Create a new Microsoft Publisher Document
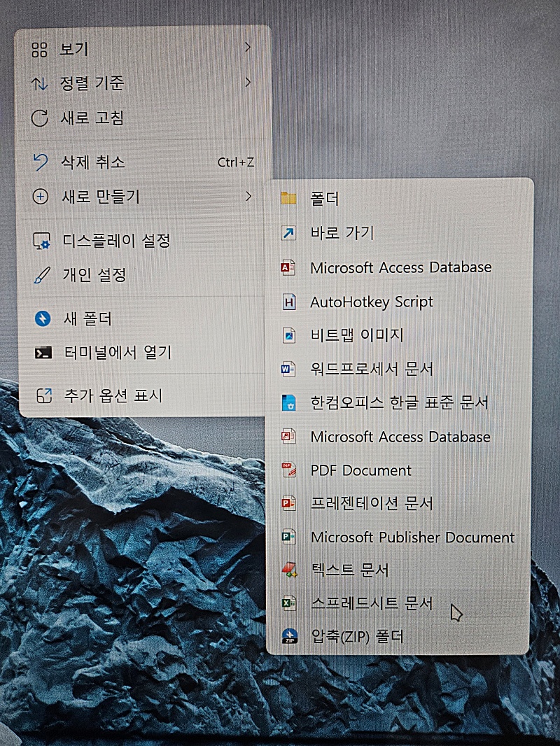Viewport: 560px width, 746px height. (x=399, y=537)
